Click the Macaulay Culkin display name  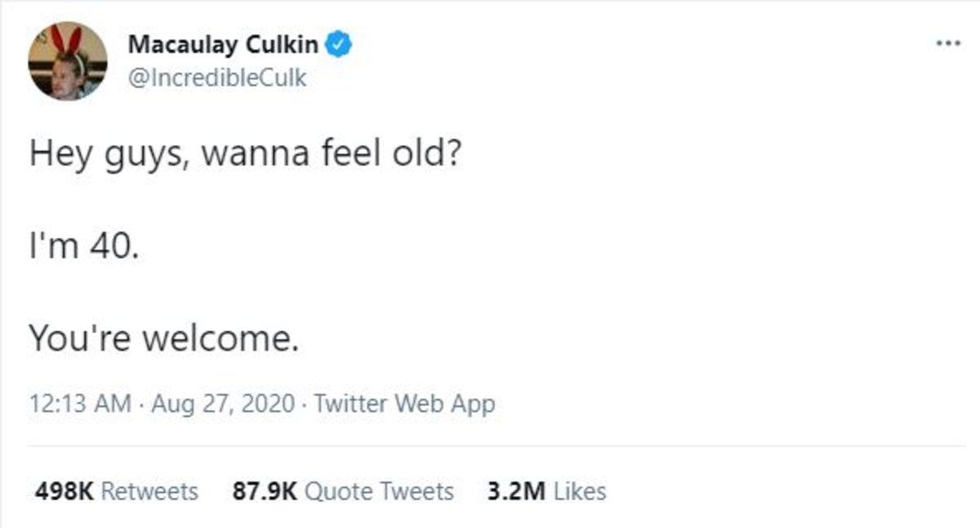(x=225, y=45)
